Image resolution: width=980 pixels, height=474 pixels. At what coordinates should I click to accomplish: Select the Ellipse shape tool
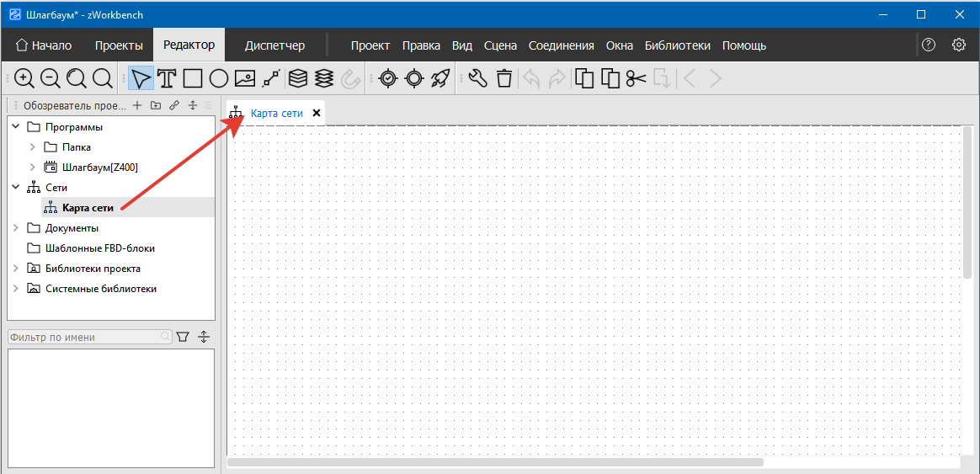219,78
